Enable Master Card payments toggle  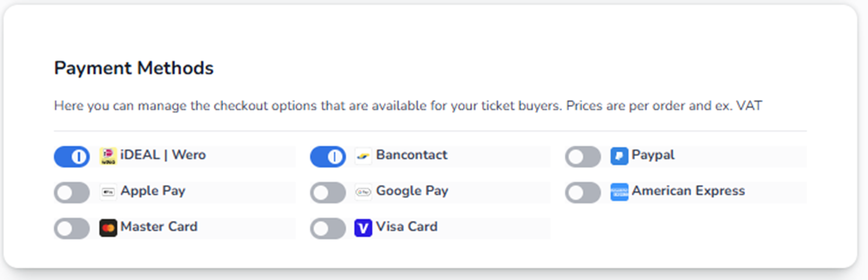tap(72, 229)
